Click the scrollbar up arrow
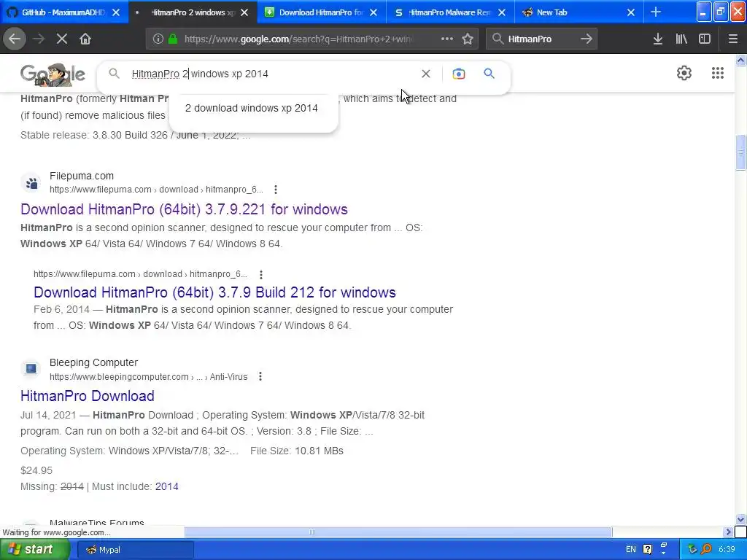747x560 pixels. point(740,60)
